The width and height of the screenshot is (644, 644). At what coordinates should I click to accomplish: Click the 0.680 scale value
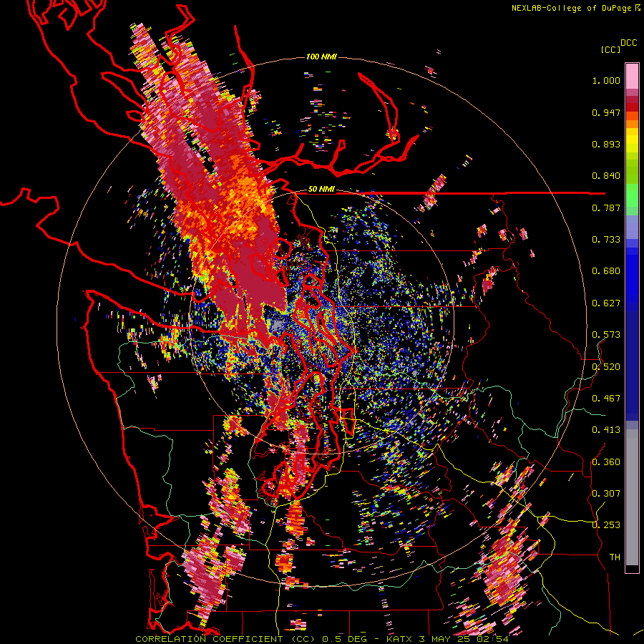coord(606,271)
